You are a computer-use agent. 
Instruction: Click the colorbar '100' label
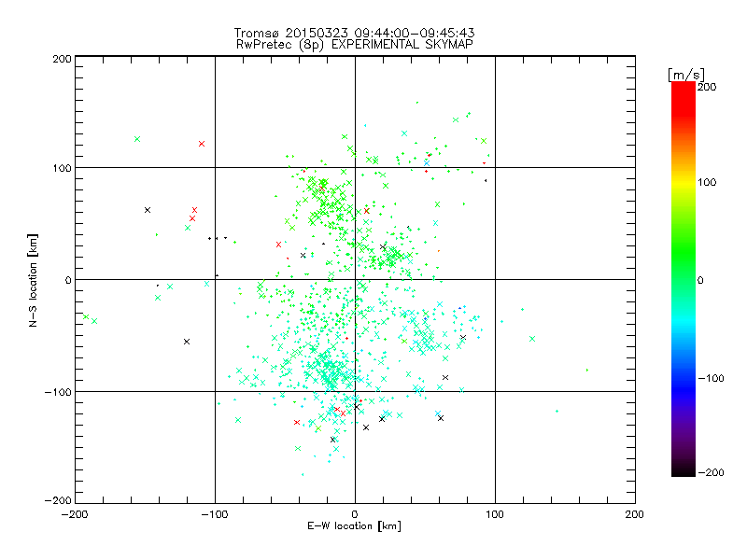tap(707, 182)
